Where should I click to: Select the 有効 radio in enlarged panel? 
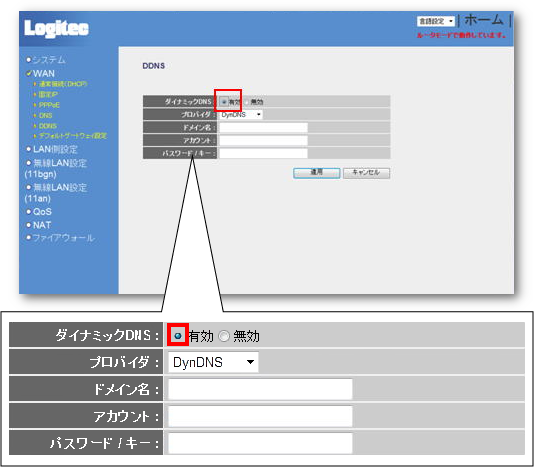178,336
